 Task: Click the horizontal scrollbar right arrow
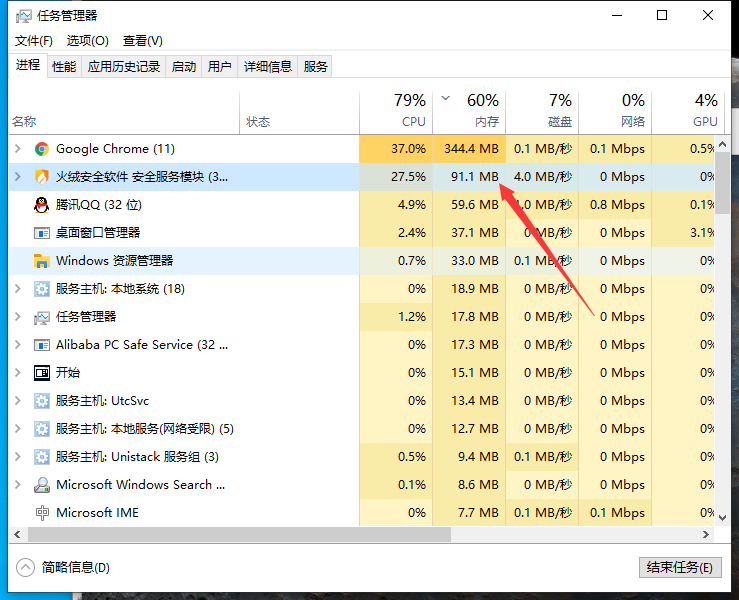coord(706,534)
